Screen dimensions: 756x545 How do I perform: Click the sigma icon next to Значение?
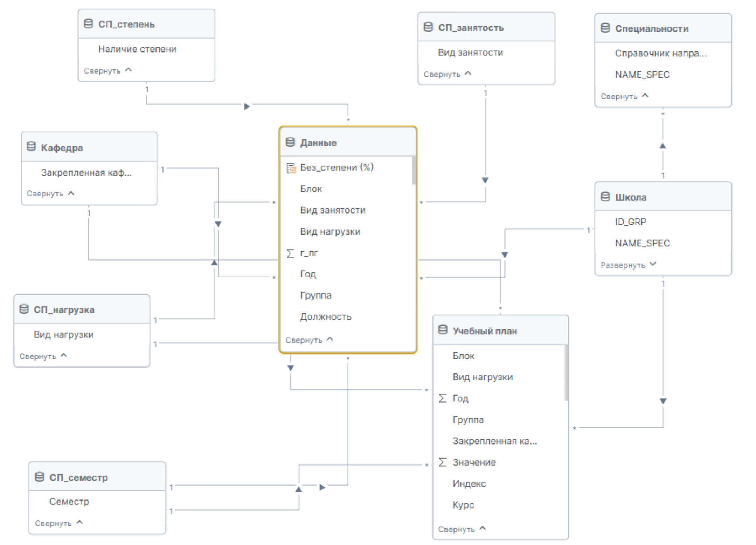coord(443,462)
